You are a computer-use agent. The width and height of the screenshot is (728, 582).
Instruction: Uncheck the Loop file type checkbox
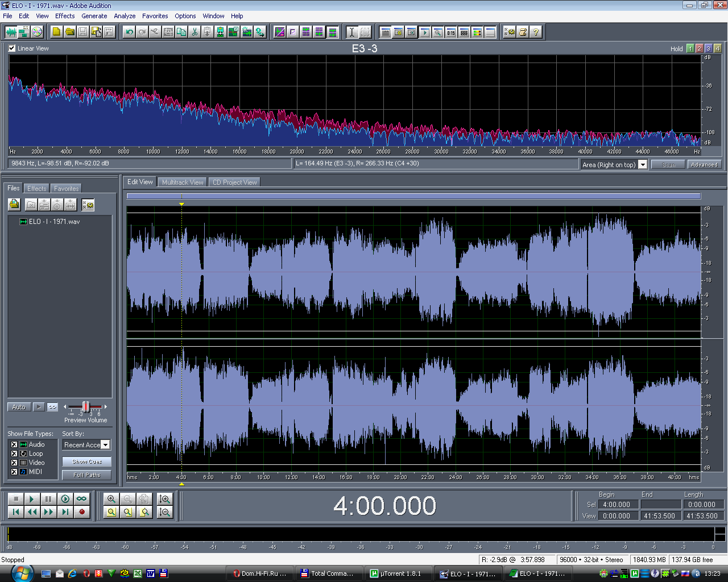pyautogui.click(x=14, y=454)
